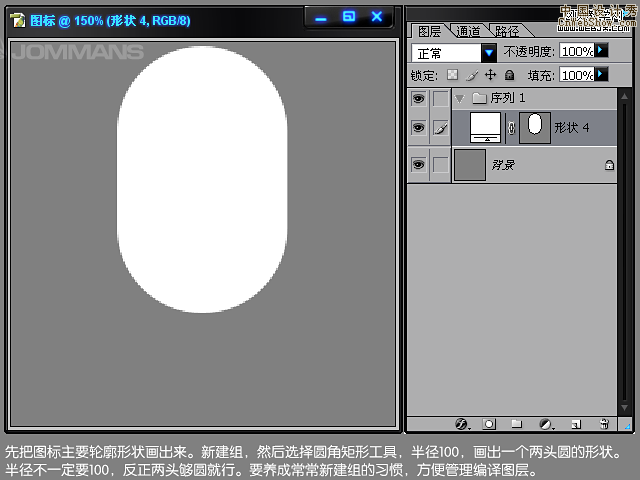640x480 pixels.
Task: Toggle lock transparent pixels icon
Action: pyautogui.click(x=452, y=75)
